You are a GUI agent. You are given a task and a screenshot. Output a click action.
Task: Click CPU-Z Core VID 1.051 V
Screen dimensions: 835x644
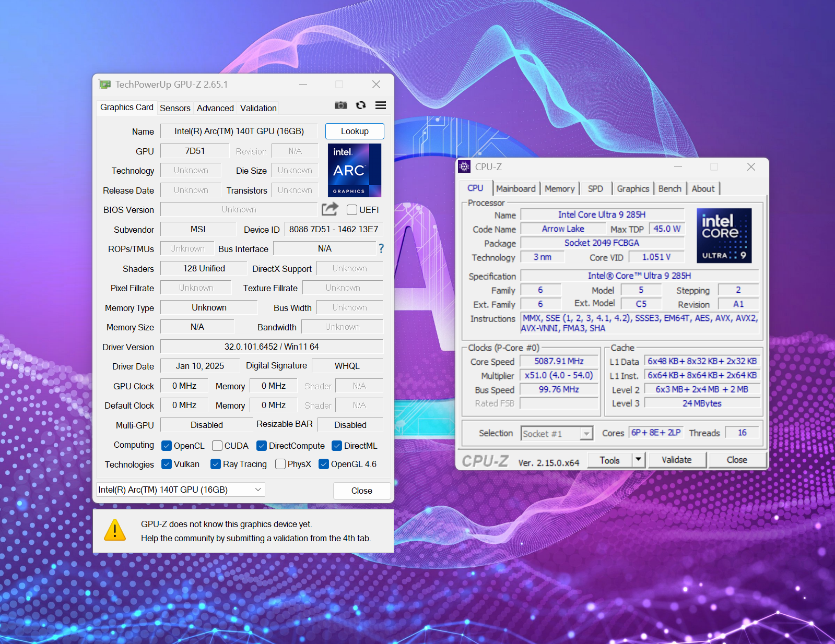point(656,257)
